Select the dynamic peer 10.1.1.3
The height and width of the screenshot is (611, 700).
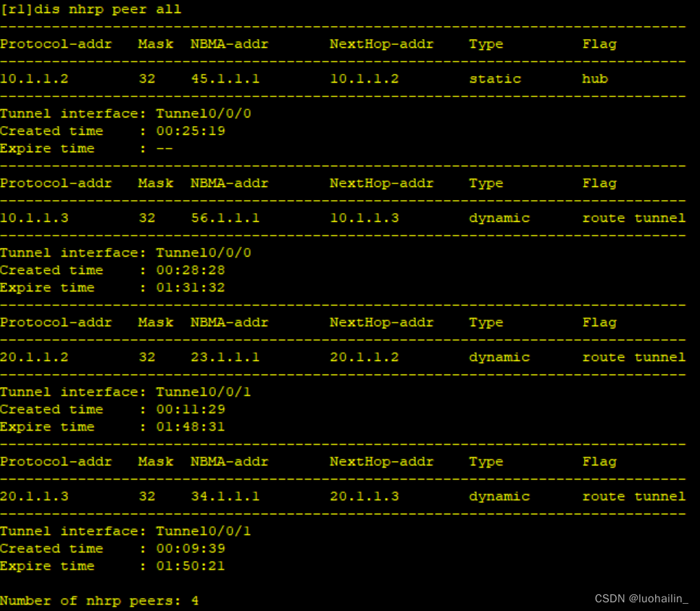click(34, 218)
